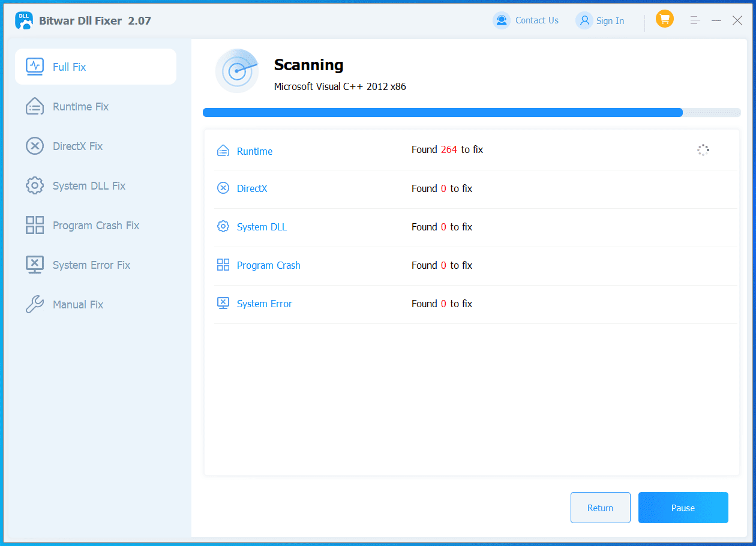
Task: Click the Return button
Action: [x=601, y=508]
